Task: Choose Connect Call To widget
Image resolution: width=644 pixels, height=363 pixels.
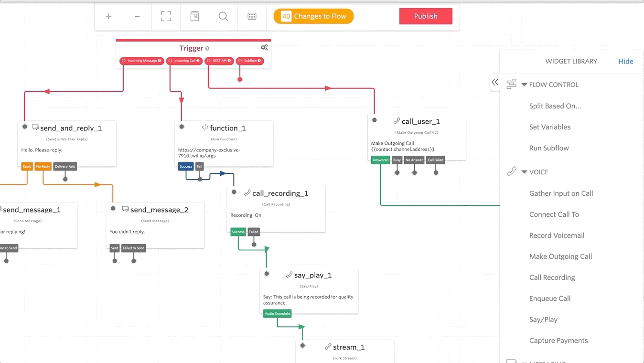Action: coord(554,214)
